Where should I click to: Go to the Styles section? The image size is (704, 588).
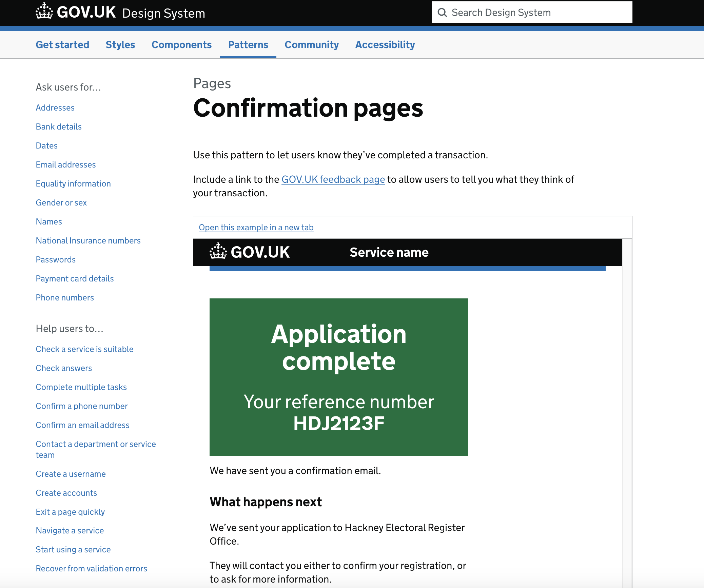pos(120,45)
